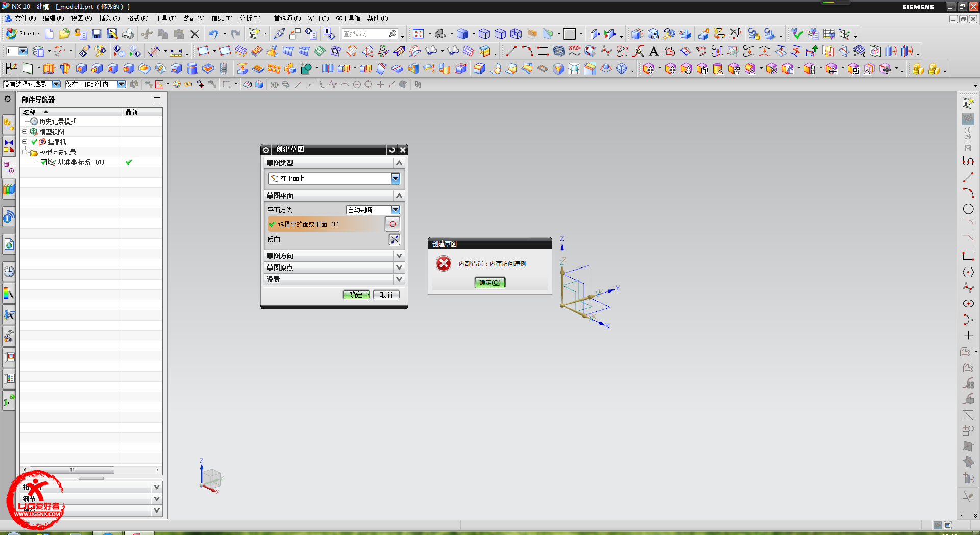Expand the 细节 panel at bottom left
This screenshot has height=535, width=980.
pos(157,499)
